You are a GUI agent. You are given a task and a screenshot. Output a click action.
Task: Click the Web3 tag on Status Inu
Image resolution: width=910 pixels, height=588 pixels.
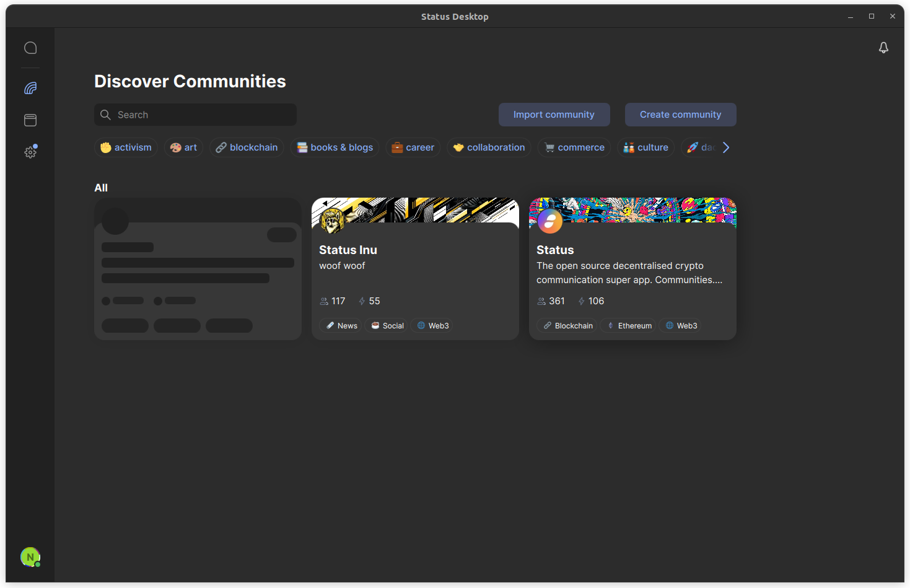point(432,325)
